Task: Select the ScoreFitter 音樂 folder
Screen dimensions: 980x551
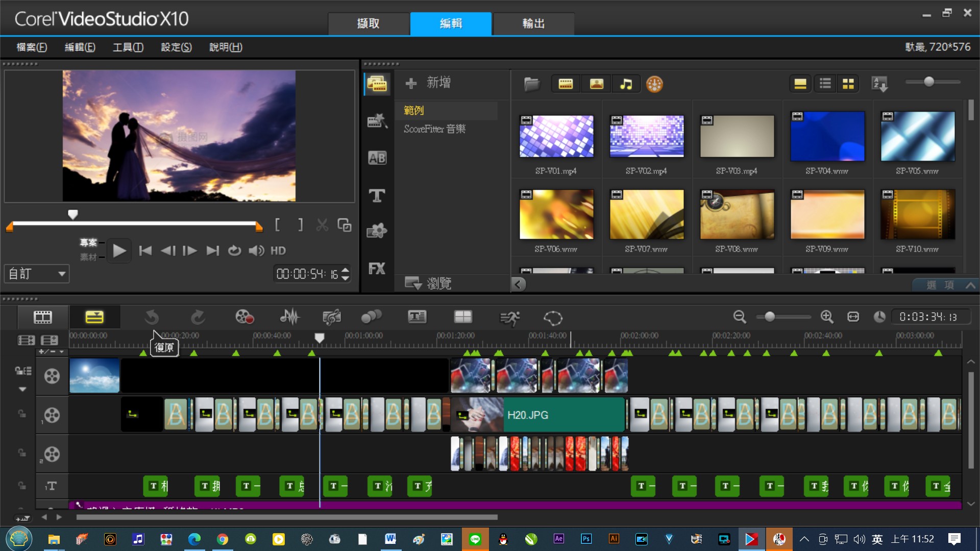Action: point(435,129)
